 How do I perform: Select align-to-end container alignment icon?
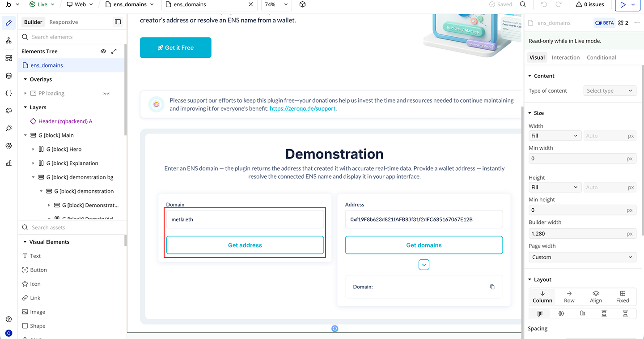582,313
